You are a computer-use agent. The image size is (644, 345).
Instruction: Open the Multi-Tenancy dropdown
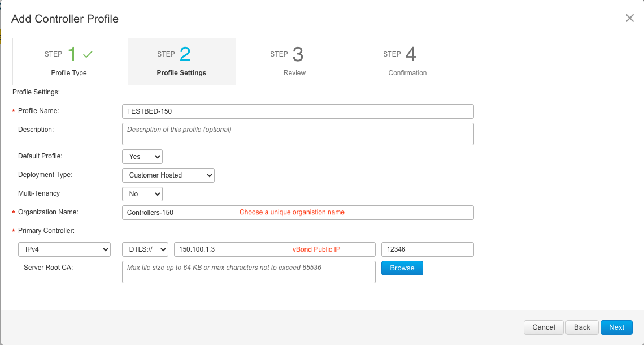[142, 194]
